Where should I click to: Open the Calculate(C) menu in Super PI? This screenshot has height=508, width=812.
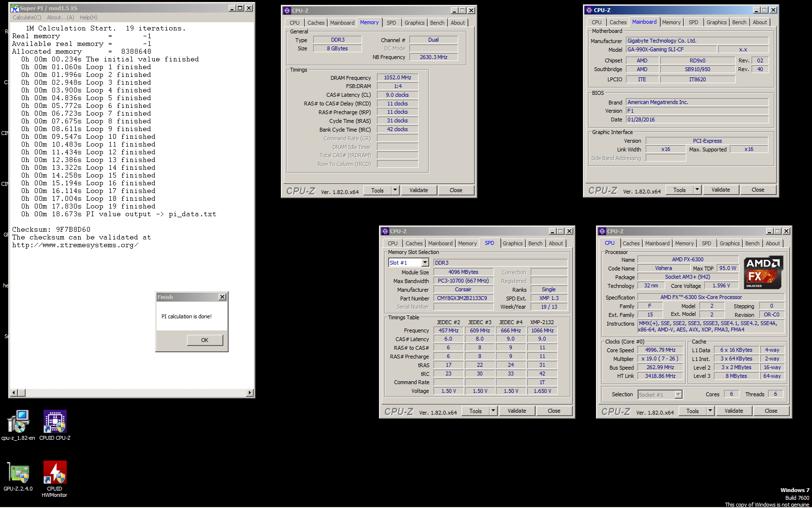tap(27, 17)
